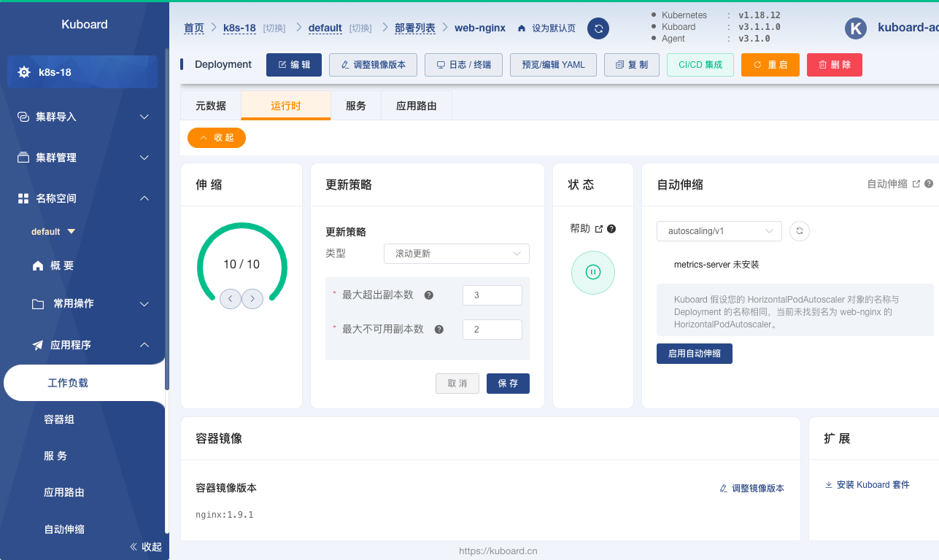Image resolution: width=939 pixels, height=560 pixels.
Task: Open sidebar 服 务 menu item
Action: point(55,456)
